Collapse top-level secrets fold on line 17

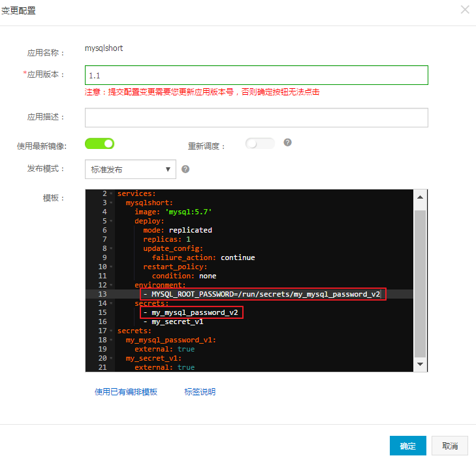point(111,331)
